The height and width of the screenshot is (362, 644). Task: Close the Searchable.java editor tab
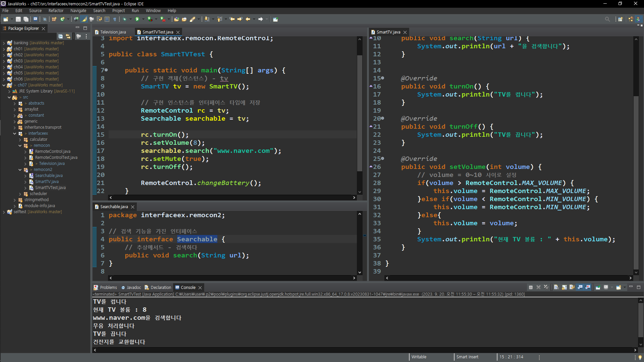[132, 207]
